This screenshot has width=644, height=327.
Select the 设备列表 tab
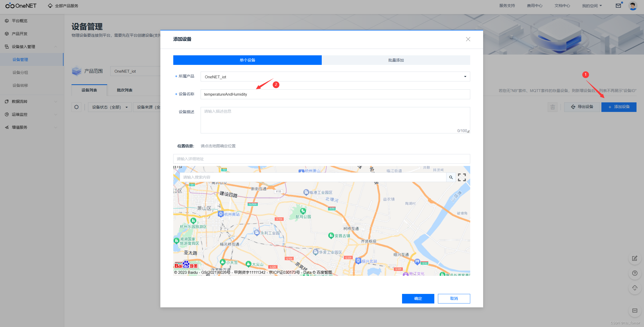pos(89,90)
